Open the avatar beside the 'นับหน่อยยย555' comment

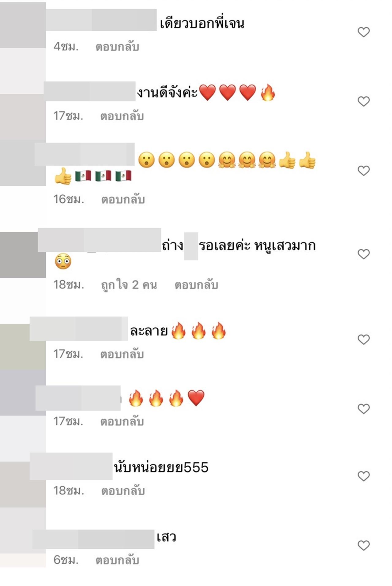[23, 484]
